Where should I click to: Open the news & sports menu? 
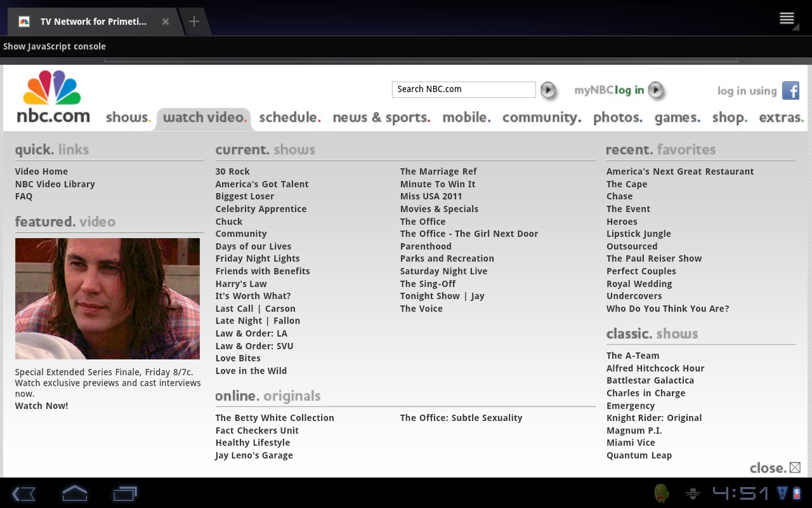point(381,117)
